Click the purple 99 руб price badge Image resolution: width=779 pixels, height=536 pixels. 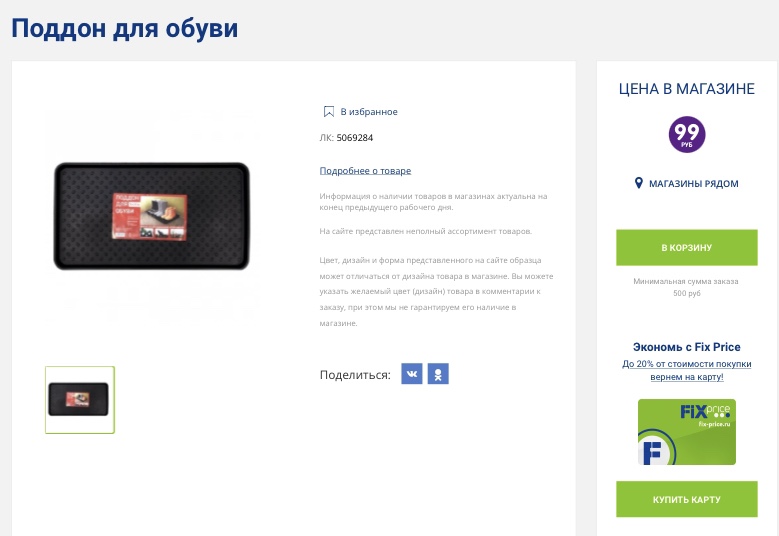click(x=687, y=135)
